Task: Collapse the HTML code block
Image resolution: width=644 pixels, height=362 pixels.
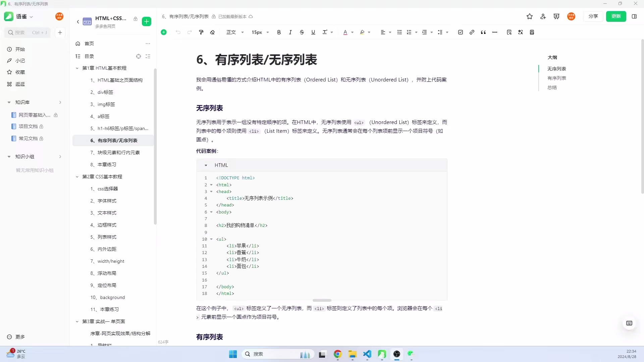Action: (x=206, y=165)
